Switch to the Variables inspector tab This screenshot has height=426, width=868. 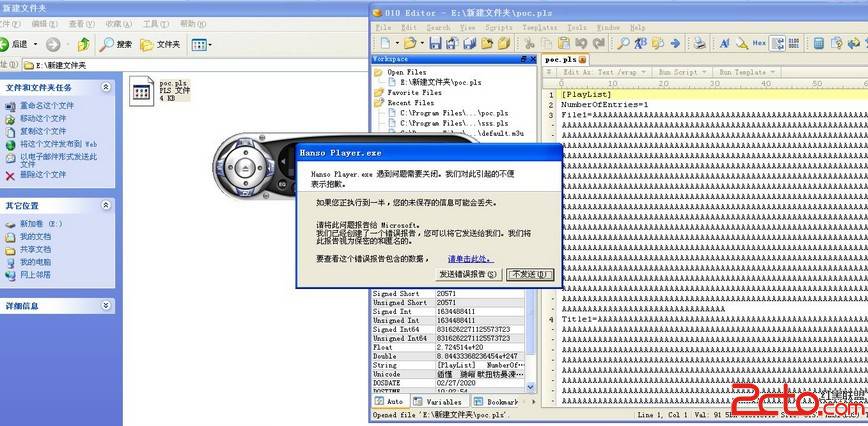[439, 401]
